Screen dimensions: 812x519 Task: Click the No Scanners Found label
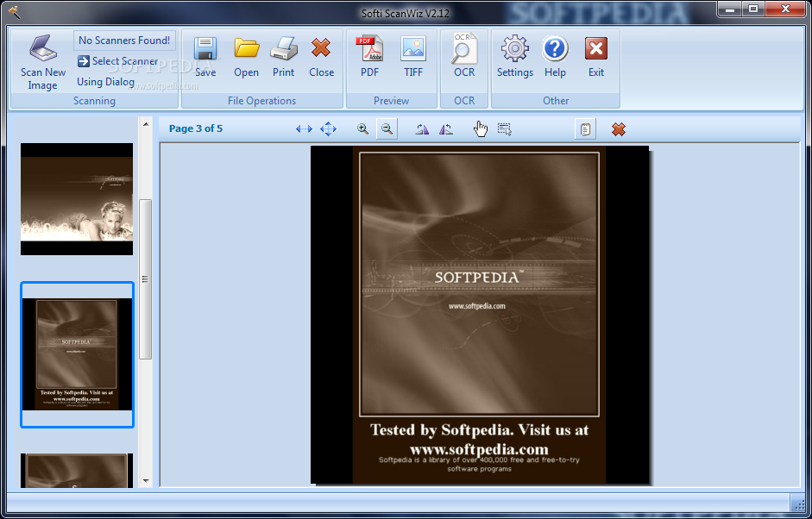[x=124, y=41]
